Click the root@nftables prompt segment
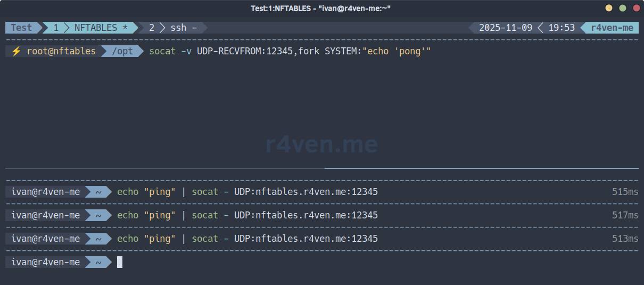Image resolution: width=644 pixels, height=285 pixels. 61,51
